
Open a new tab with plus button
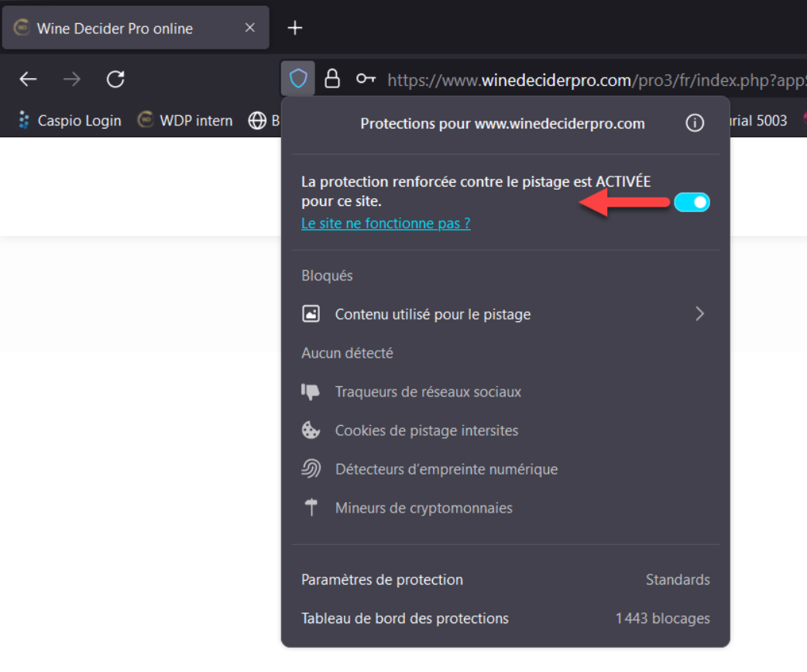click(x=295, y=28)
